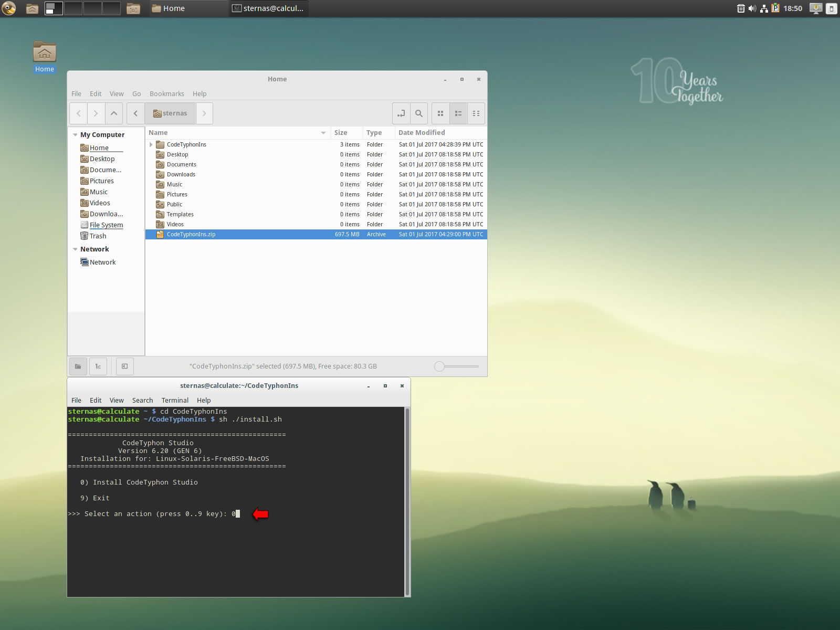Open Documents in the sidebar
The image size is (840, 630).
tap(101, 170)
